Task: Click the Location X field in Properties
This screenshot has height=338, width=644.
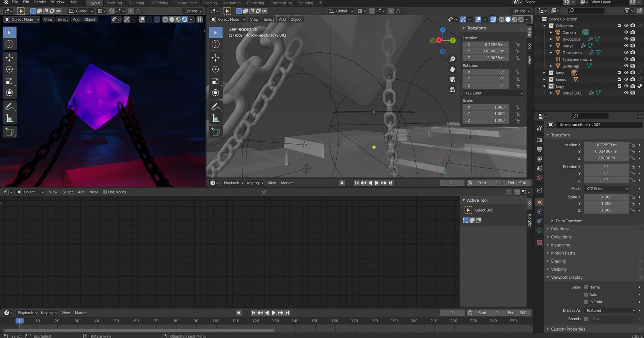Action: click(x=606, y=145)
